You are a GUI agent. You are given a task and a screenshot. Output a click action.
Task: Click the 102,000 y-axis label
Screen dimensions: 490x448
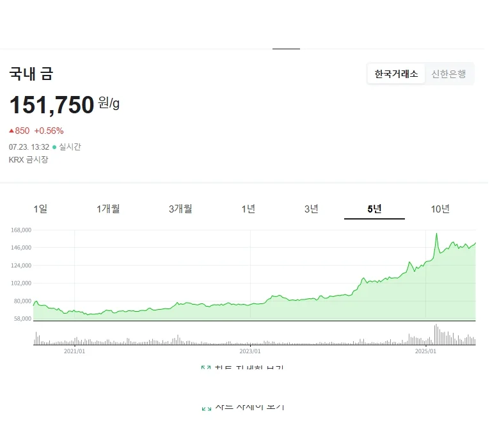tap(21, 284)
